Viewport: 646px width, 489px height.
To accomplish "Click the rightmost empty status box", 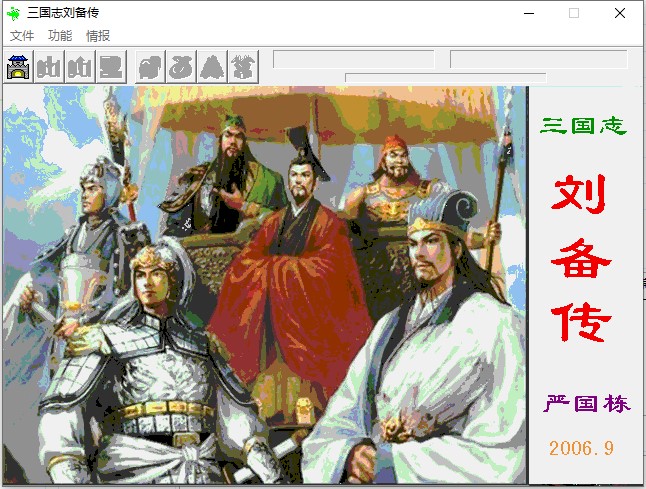I will (539, 59).
